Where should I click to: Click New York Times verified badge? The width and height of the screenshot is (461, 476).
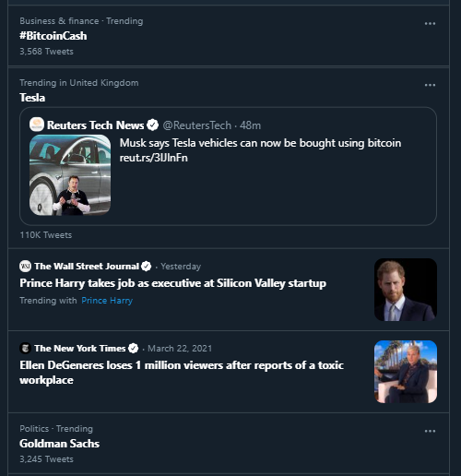pos(133,349)
